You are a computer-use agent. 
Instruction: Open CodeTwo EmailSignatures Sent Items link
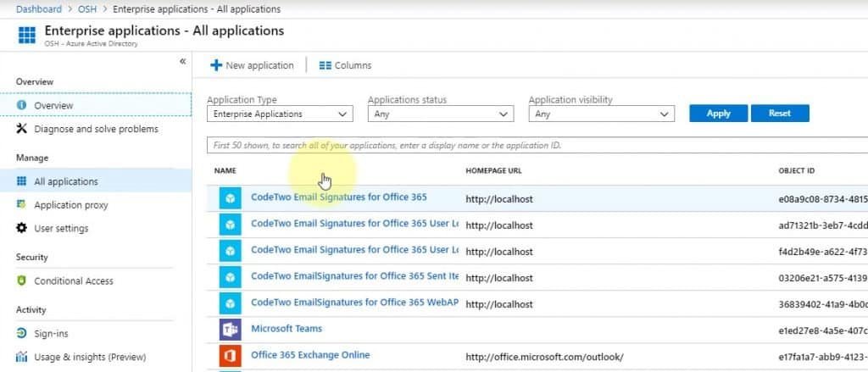click(x=355, y=276)
